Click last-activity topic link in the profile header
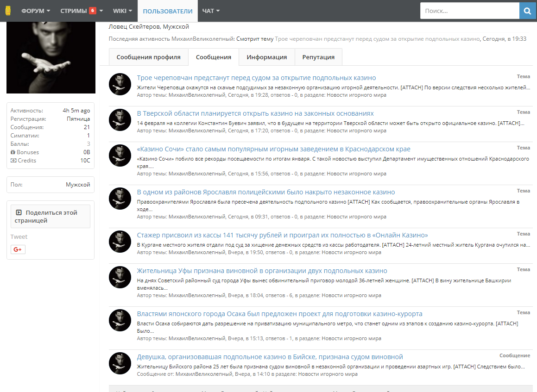The width and height of the screenshot is (537, 392). pos(377,39)
